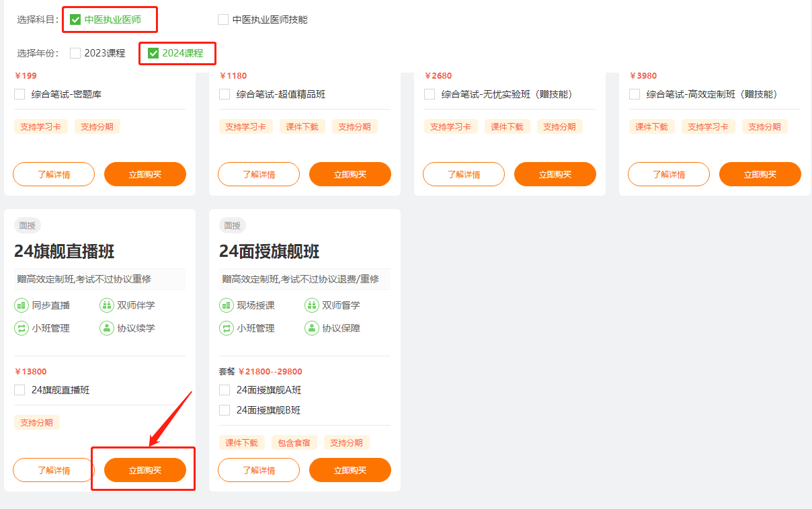Screen dimensions: 812x509
Task: Click the 协议保障 guarantee icon
Action: (312, 328)
